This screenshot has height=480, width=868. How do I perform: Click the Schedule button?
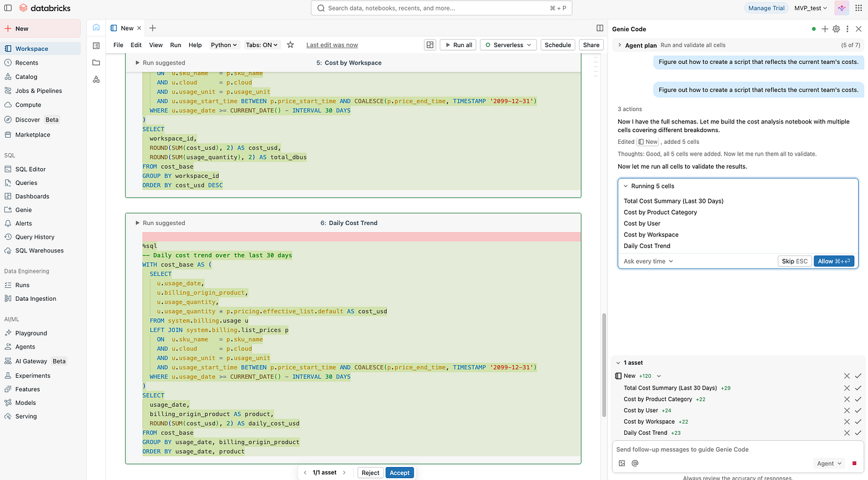click(x=557, y=45)
